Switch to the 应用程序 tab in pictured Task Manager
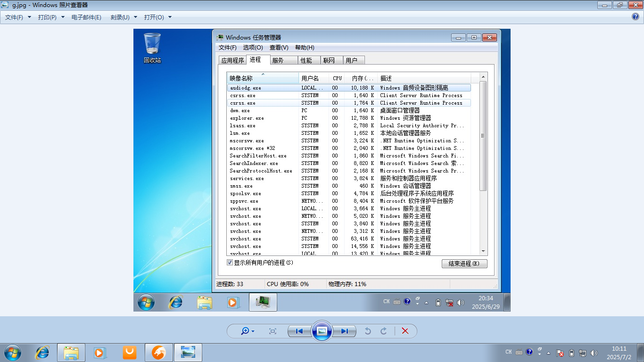Image resolution: width=644 pixels, height=362 pixels. [232, 60]
